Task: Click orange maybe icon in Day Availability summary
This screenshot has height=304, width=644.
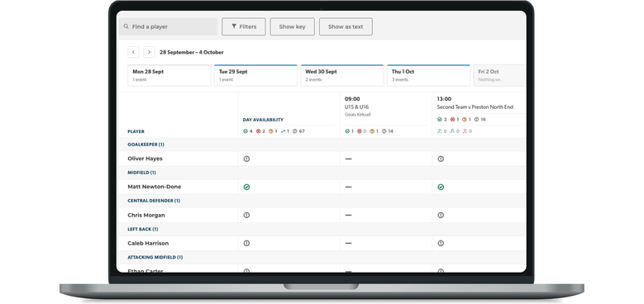Action: pos(271,131)
